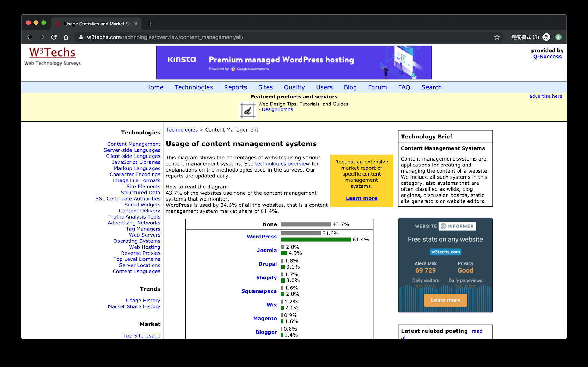The width and height of the screenshot is (588, 367).
Task: Click the DesignBombs 'd' logo icon
Action: [x=248, y=110]
